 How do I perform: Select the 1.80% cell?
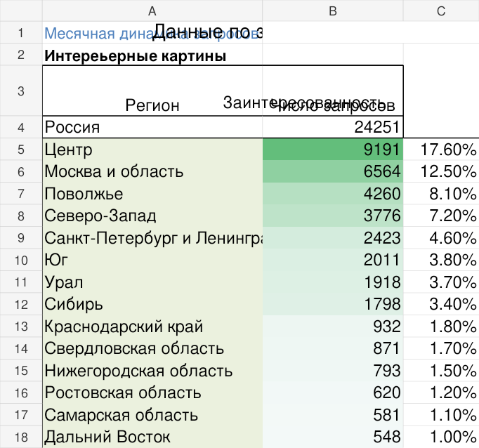[441, 326]
